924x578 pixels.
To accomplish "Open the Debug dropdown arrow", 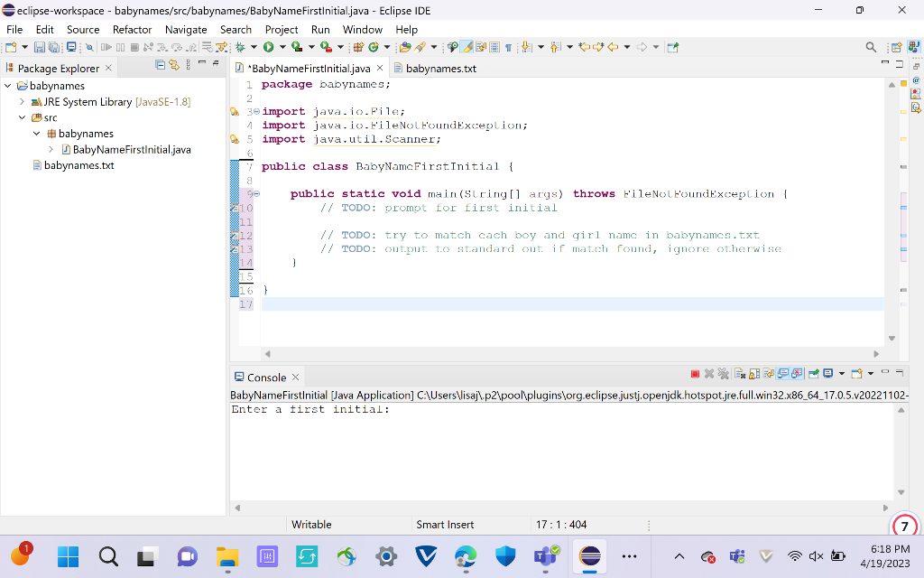I will 254,47.
